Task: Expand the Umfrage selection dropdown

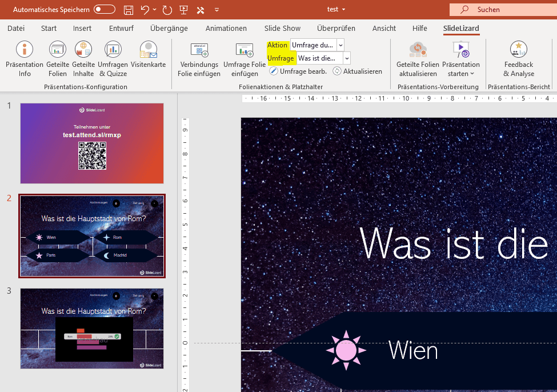Action: (x=346, y=58)
